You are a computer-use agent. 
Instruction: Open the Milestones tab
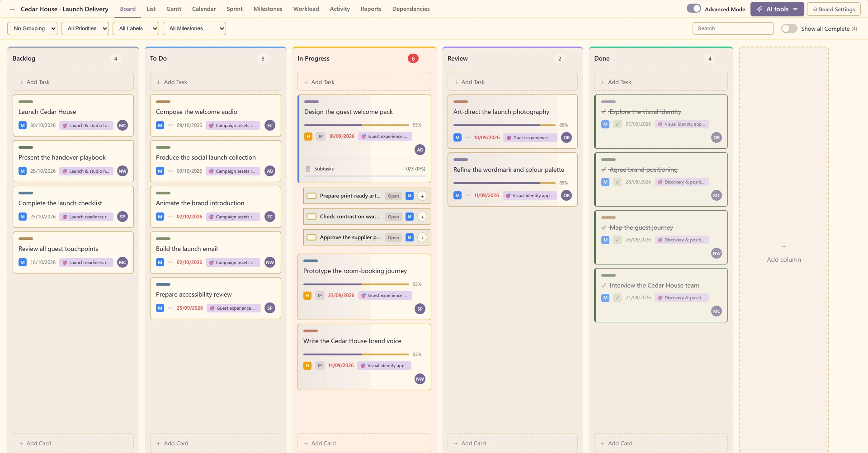click(268, 9)
